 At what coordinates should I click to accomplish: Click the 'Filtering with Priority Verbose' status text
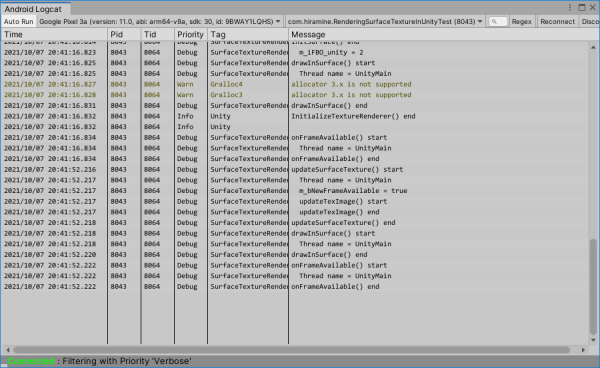pyautogui.click(x=127, y=361)
